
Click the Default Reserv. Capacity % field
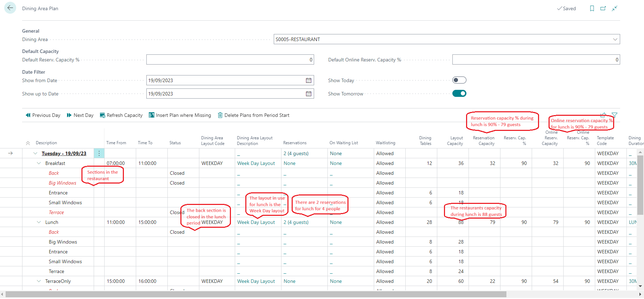tap(230, 60)
